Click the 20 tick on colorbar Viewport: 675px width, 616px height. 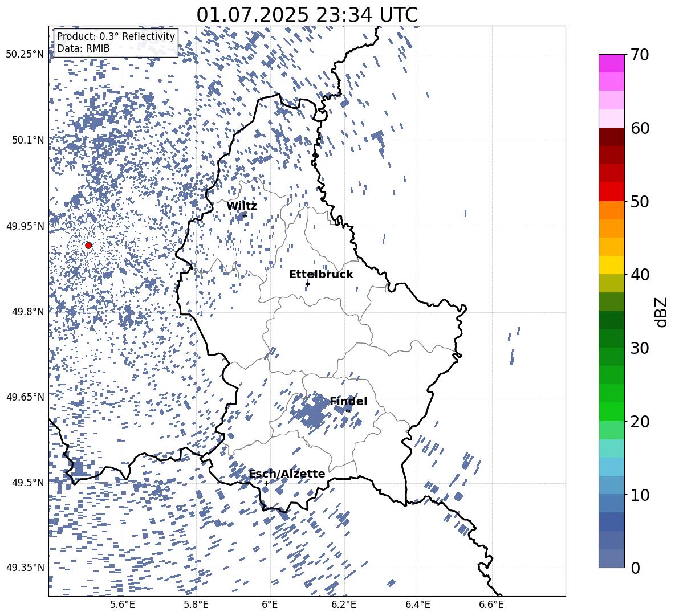(640, 421)
